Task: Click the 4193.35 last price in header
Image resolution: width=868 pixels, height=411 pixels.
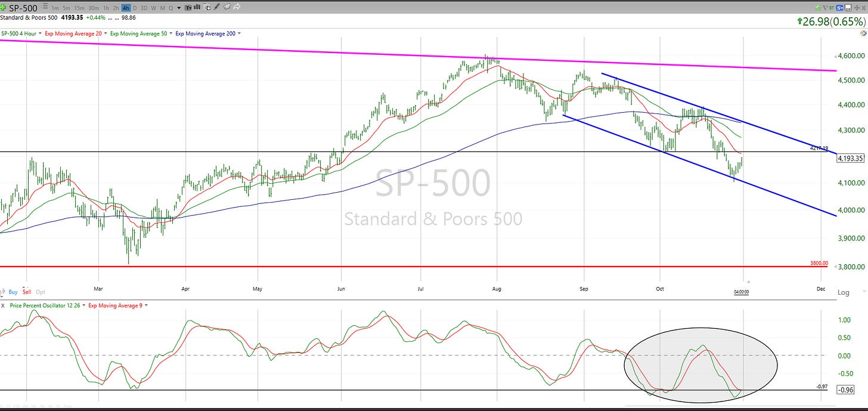Action: (x=72, y=17)
